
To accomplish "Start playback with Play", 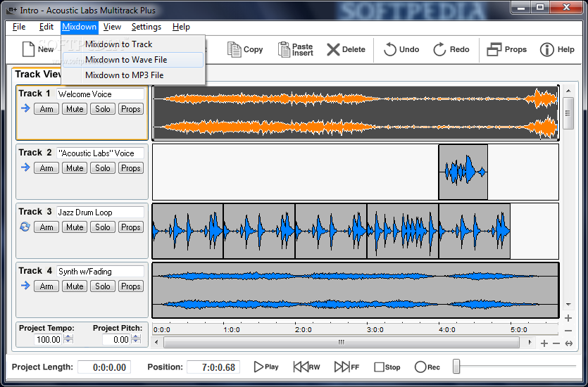I will click(266, 367).
